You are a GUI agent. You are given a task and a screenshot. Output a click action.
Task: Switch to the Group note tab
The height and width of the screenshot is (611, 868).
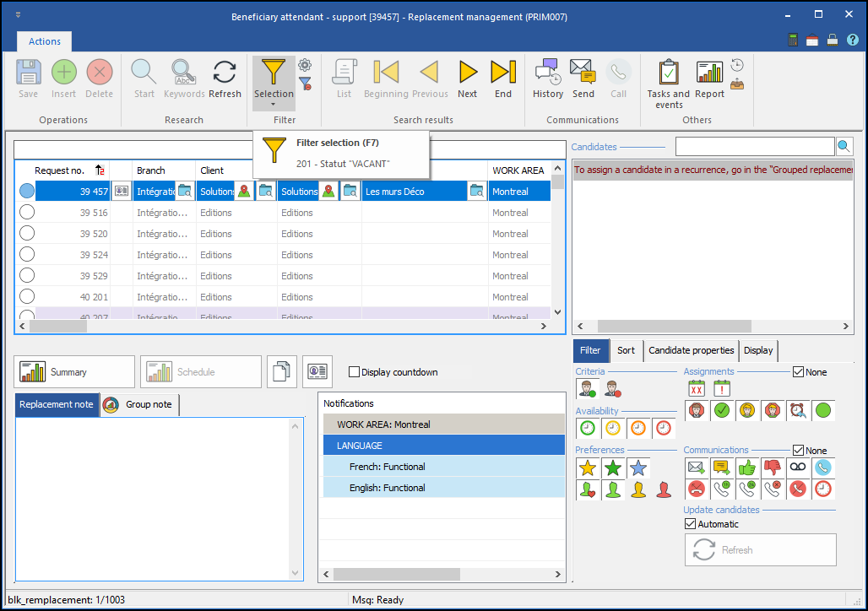(140, 404)
